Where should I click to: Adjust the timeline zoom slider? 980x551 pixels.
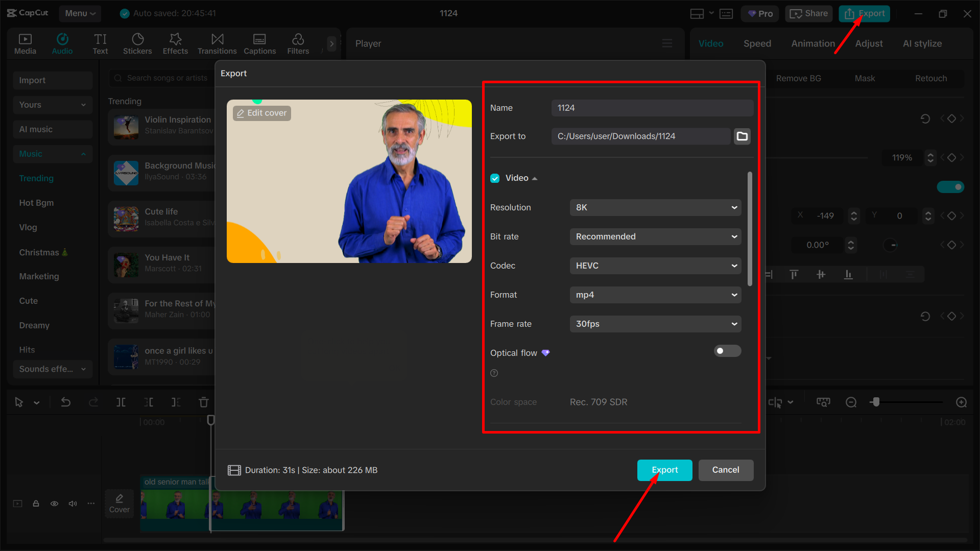[875, 402]
